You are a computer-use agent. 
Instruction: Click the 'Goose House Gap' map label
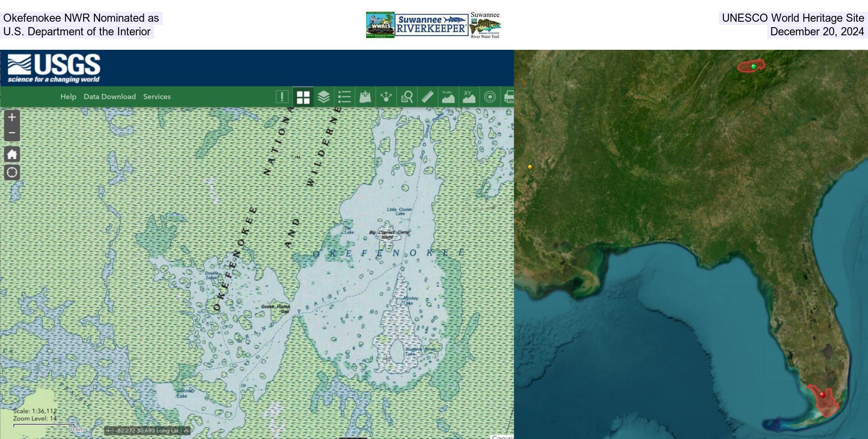pos(275,309)
